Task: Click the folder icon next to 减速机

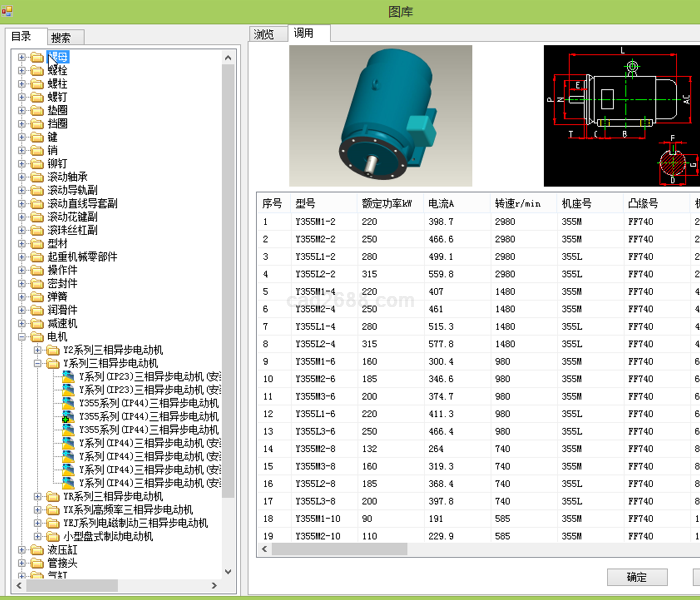Action: (37, 324)
